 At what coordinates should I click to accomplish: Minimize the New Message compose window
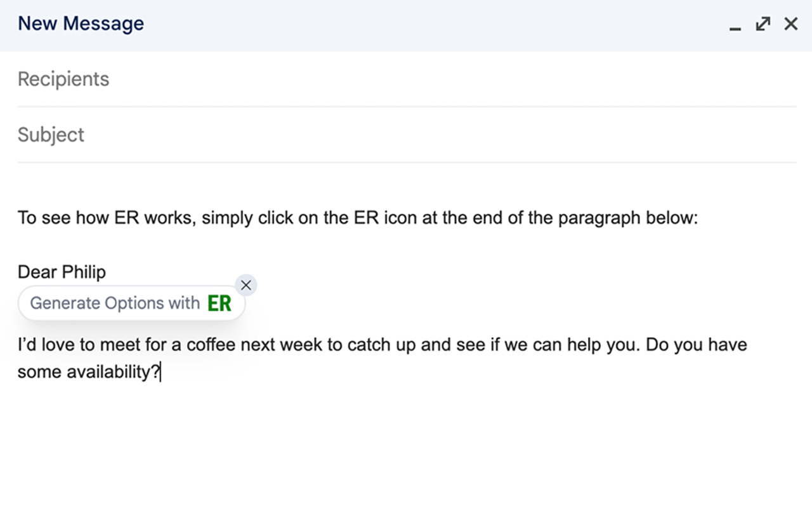tap(735, 25)
